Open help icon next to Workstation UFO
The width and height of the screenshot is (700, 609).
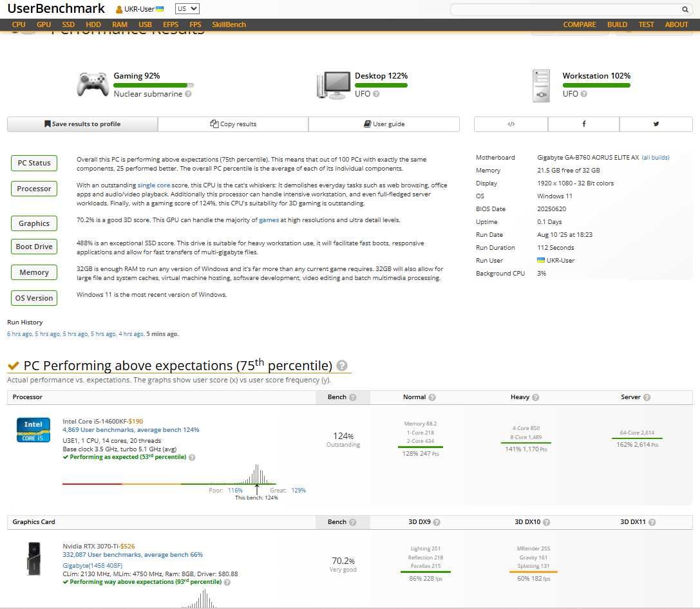click(584, 94)
